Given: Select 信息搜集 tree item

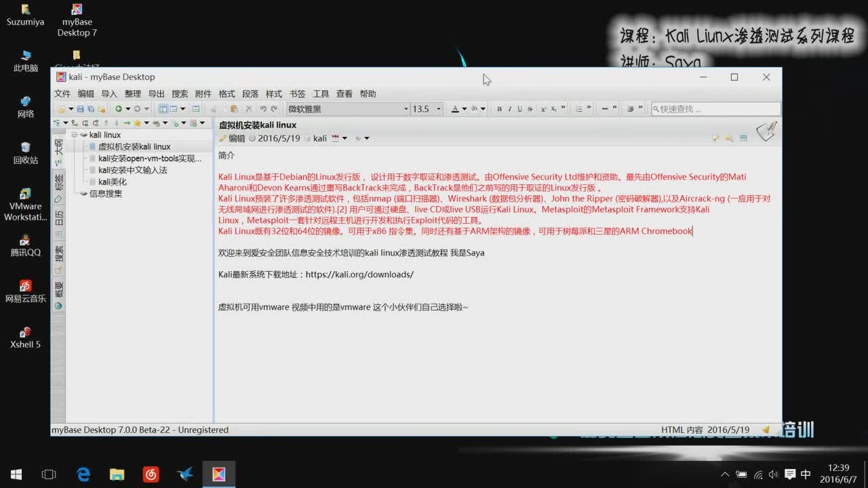Looking at the screenshot, I should point(105,193).
